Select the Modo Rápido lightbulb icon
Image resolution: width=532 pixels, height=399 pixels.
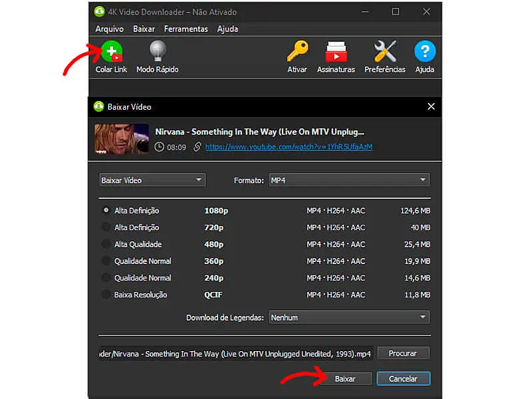[157, 51]
